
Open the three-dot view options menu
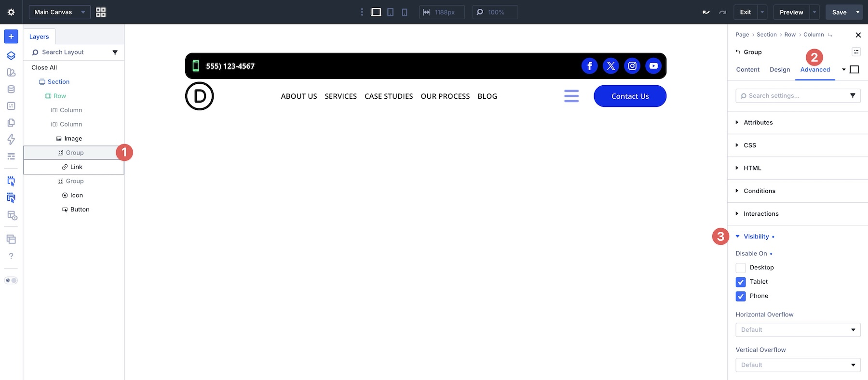click(x=362, y=12)
